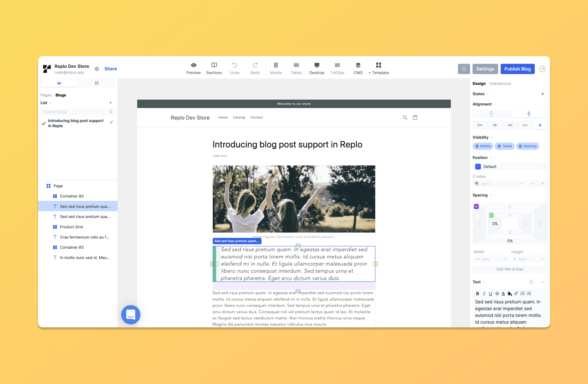Screen dimensions: 588x384
Task: Align element to the right
Action: (510, 125)
